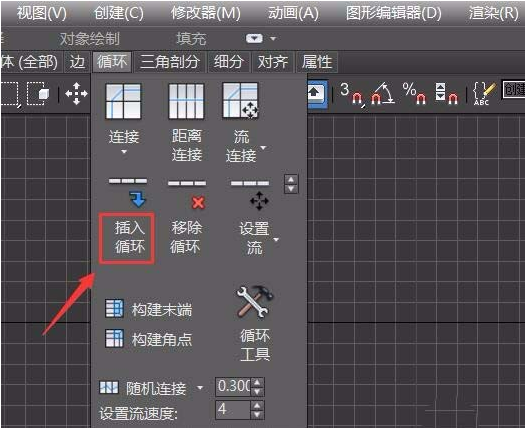Click the Flow Connect (流连接) icon
Screen dimensions: 525x429
click(x=240, y=101)
